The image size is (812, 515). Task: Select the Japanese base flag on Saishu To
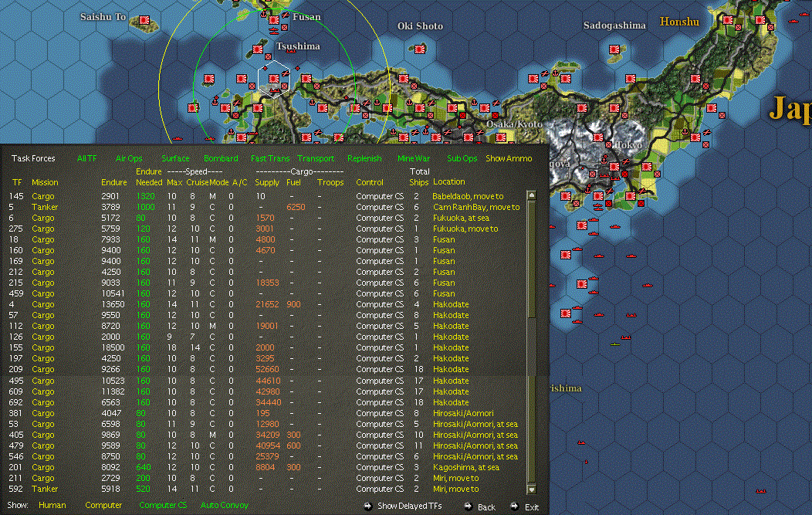[x=144, y=20]
